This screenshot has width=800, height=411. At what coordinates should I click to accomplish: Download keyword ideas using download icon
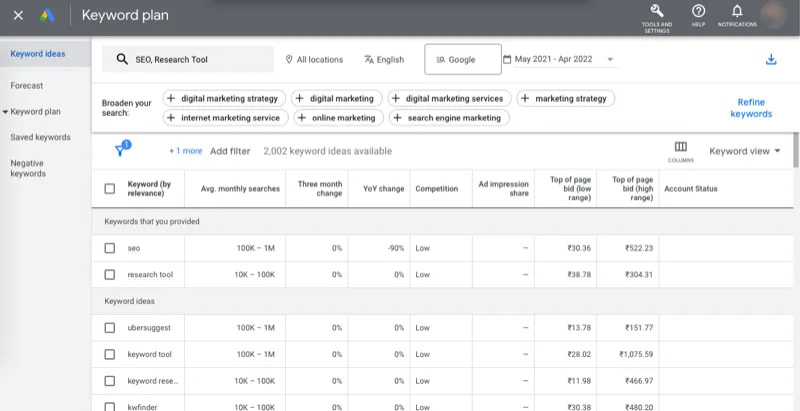tap(770, 60)
